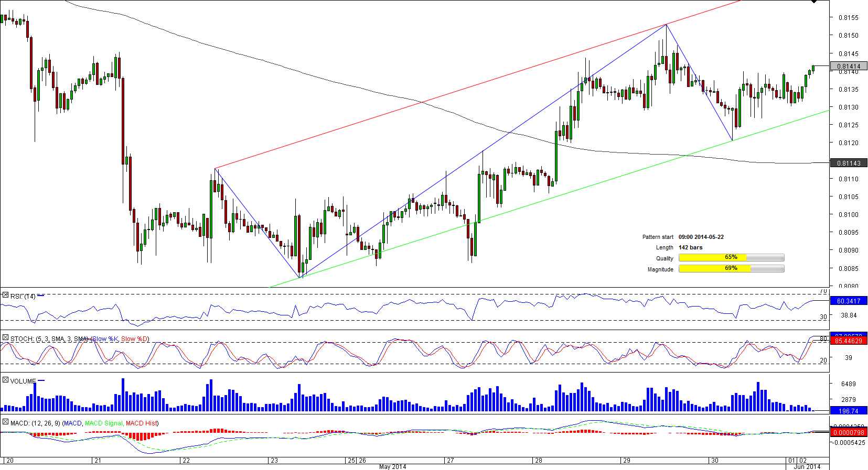Click the RSI scale value '38.84'
Image resolution: width=868 pixels, height=470 pixels.
pos(849,315)
